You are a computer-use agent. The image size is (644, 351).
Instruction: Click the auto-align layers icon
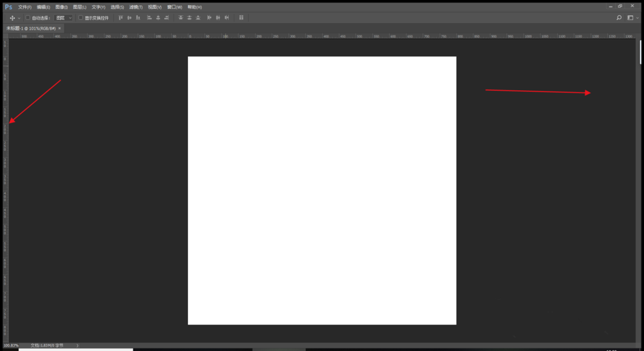[241, 17]
